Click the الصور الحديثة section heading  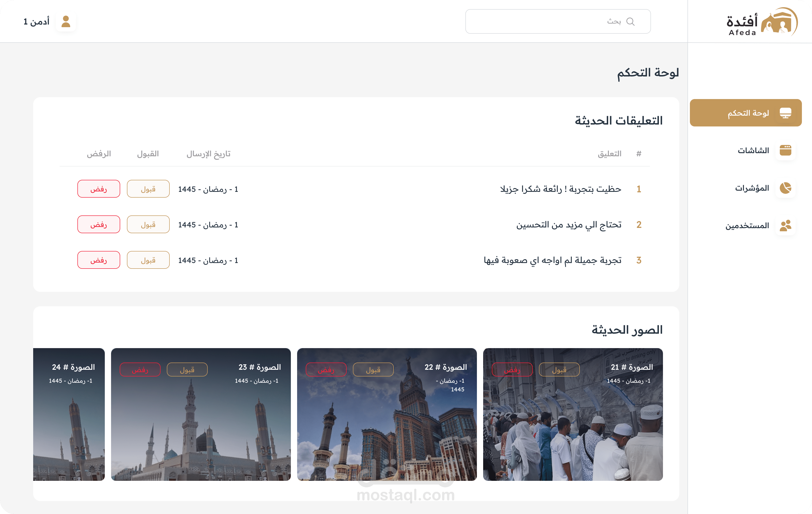627,330
